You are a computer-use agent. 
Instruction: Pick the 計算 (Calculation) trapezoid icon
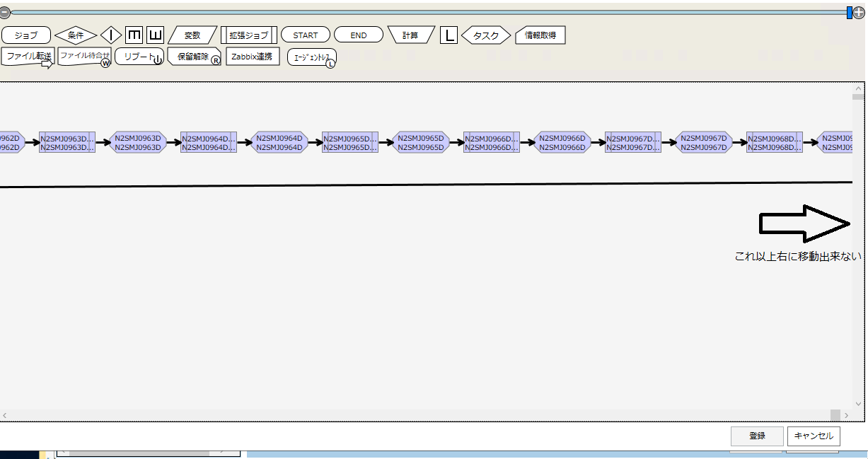coord(410,35)
